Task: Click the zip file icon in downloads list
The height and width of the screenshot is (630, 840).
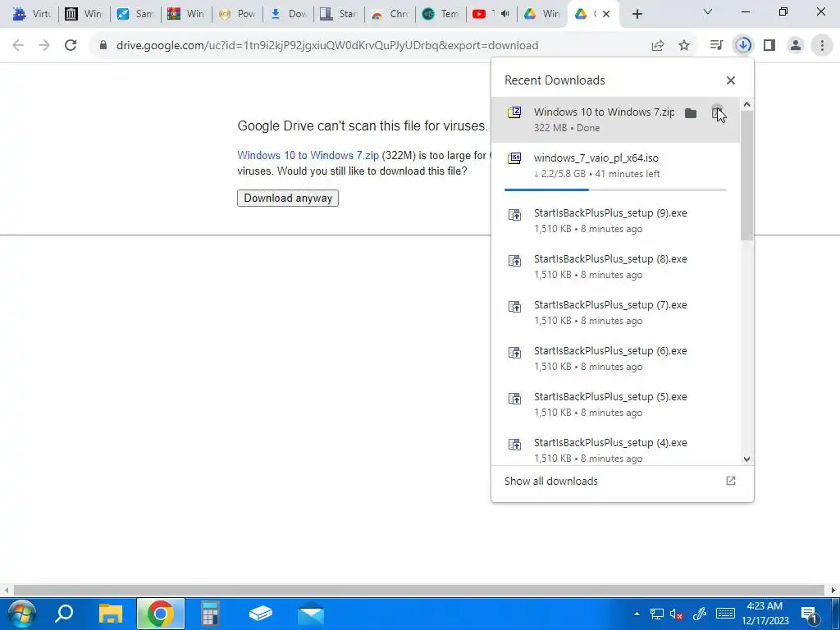Action: point(514,112)
